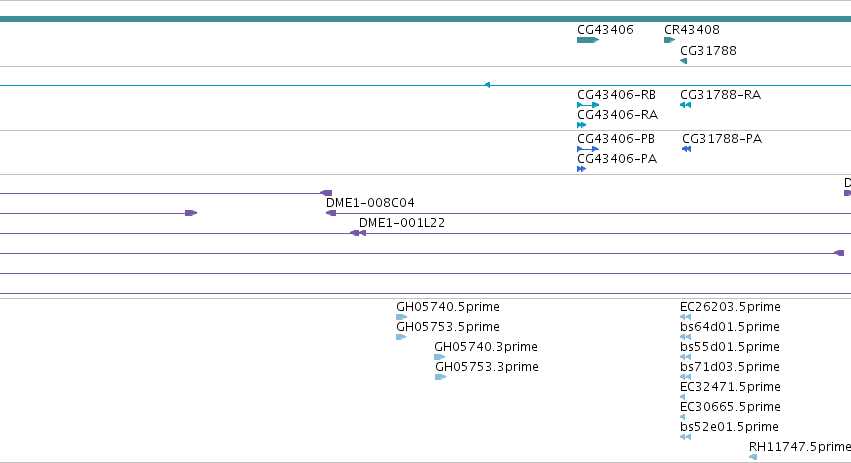
Task: Click the CG43406-RA transcript glyph
Action: 581,125
